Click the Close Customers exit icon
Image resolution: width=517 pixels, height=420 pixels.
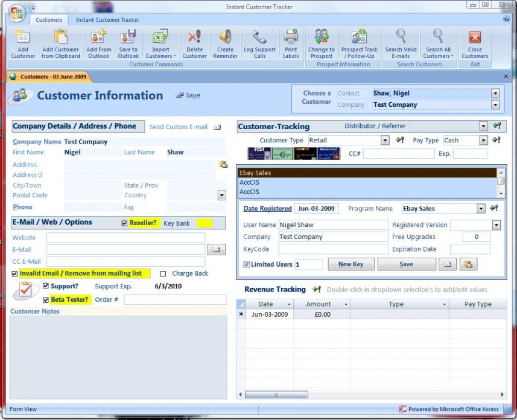tap(475, 37)
